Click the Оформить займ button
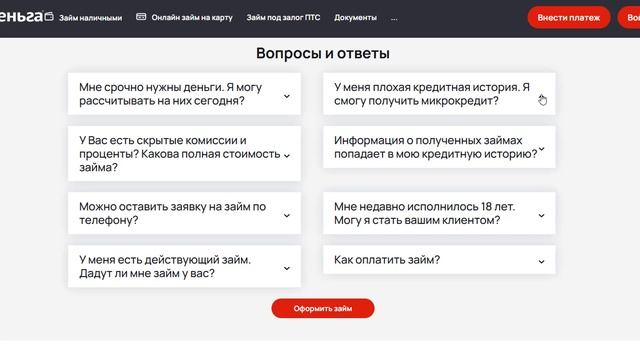Screen dimensions: 640x360 pos(322,309)
